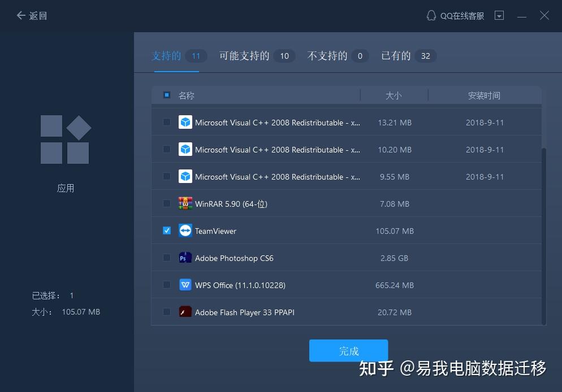Check the WinRAR 5.90 checkbox
The height and width of the screenshot is (392, 562).
[x=167, y=203]
